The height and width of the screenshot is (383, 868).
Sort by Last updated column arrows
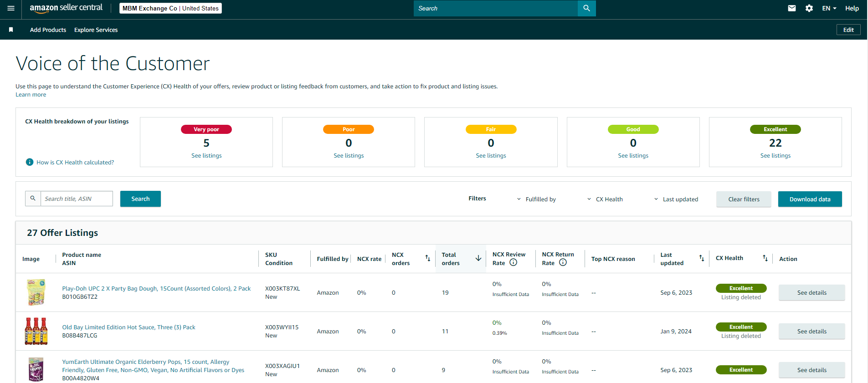pyautogui.click(x=701, y=258)
